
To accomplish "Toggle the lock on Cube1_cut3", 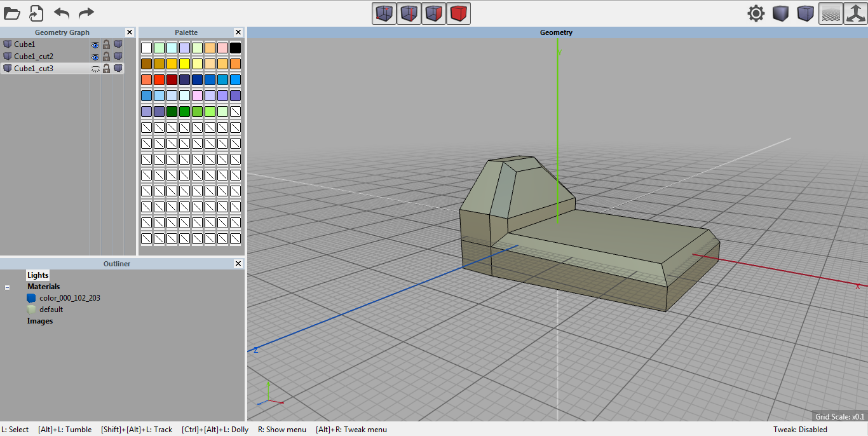I will coord(107,68).
